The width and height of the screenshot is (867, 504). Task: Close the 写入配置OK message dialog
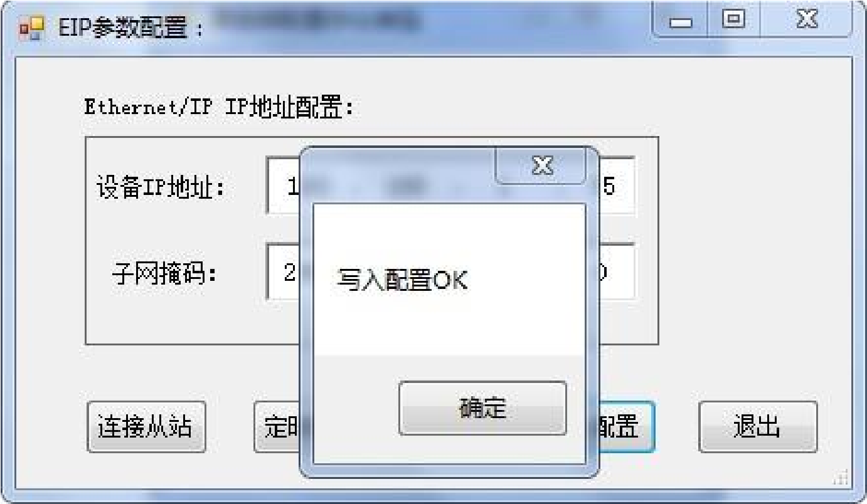click(541, 166)
